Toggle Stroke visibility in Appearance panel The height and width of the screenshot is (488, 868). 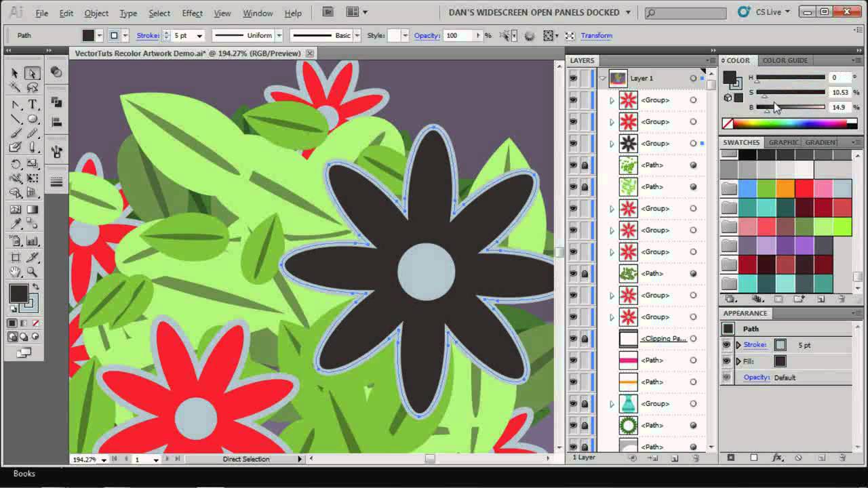pyautogui.click(x=727, y=345)
